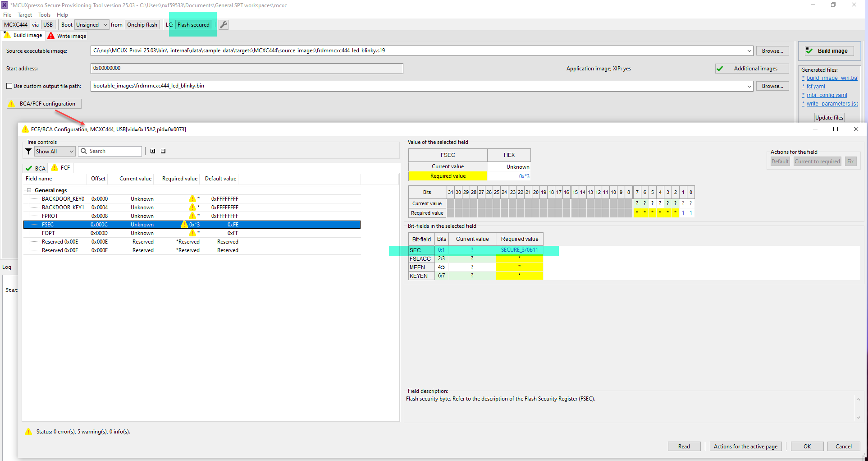Click warning icon in BACKDOOR_KEY0 row

(x=192, y=198)
